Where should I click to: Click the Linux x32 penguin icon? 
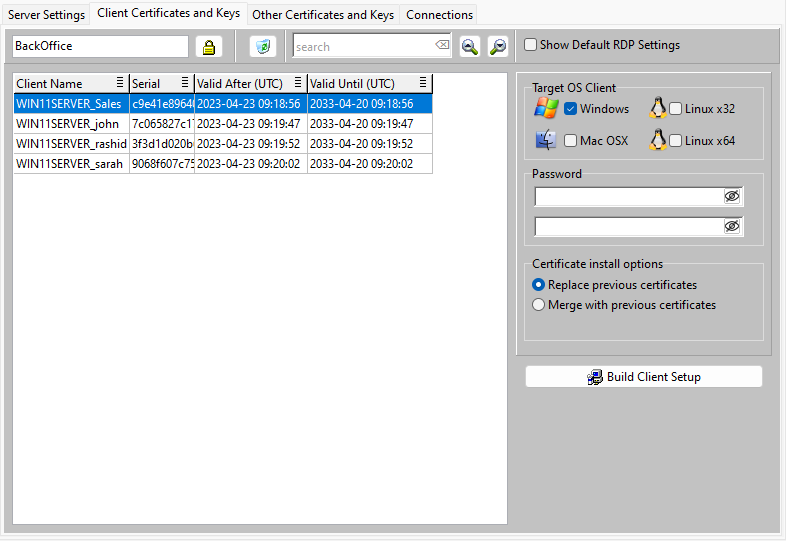tap(658, 109)
